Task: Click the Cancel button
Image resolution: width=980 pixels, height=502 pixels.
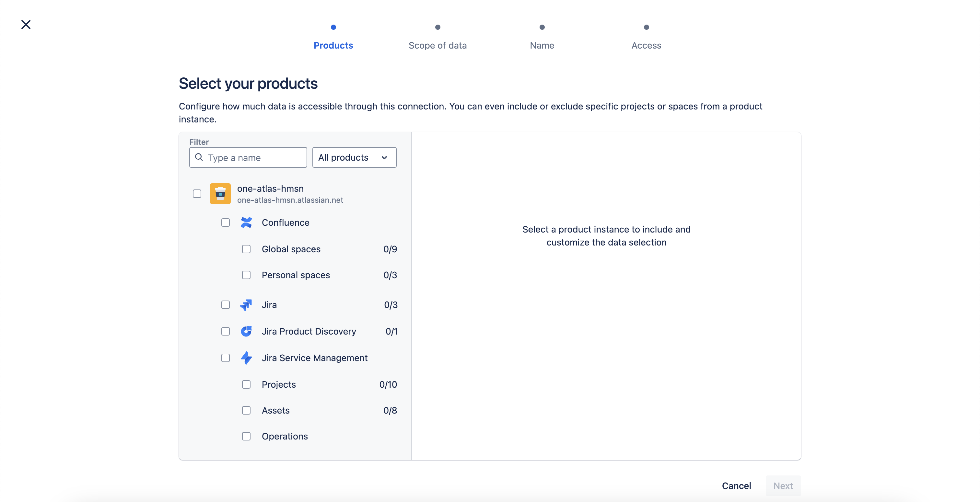Action: point(737,486)
